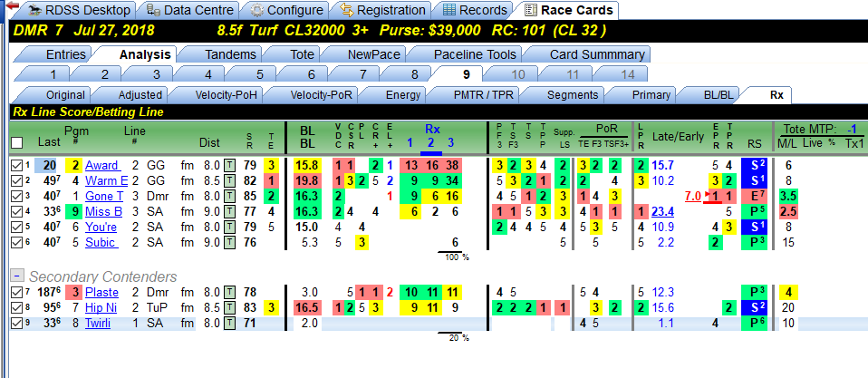Select Rx column 2 header
The image size is (868, 378).
(x=431, y=143)
